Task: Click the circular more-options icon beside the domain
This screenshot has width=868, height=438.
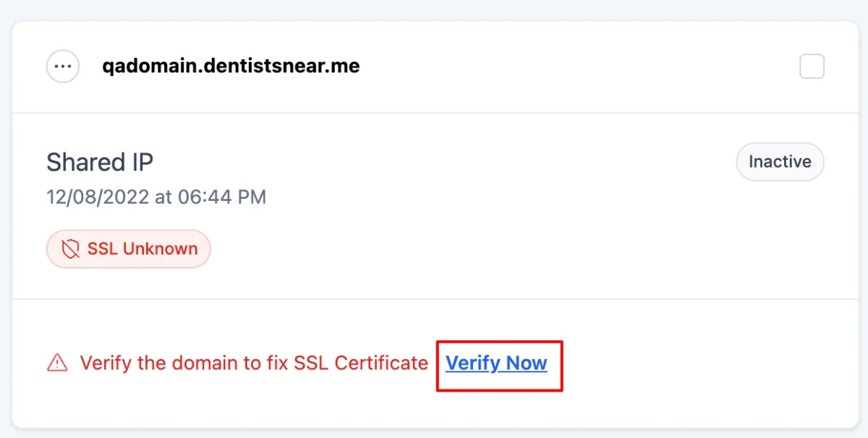Action: 63,66
